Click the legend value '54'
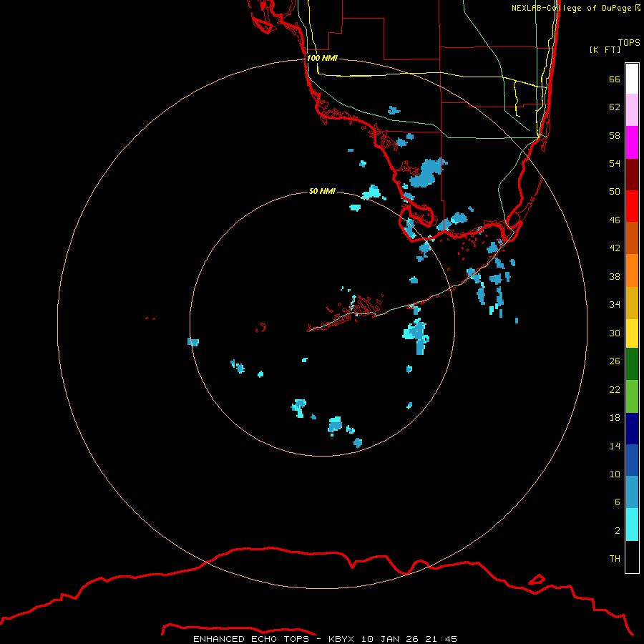 pyautogui.click(x=615, y=163)
